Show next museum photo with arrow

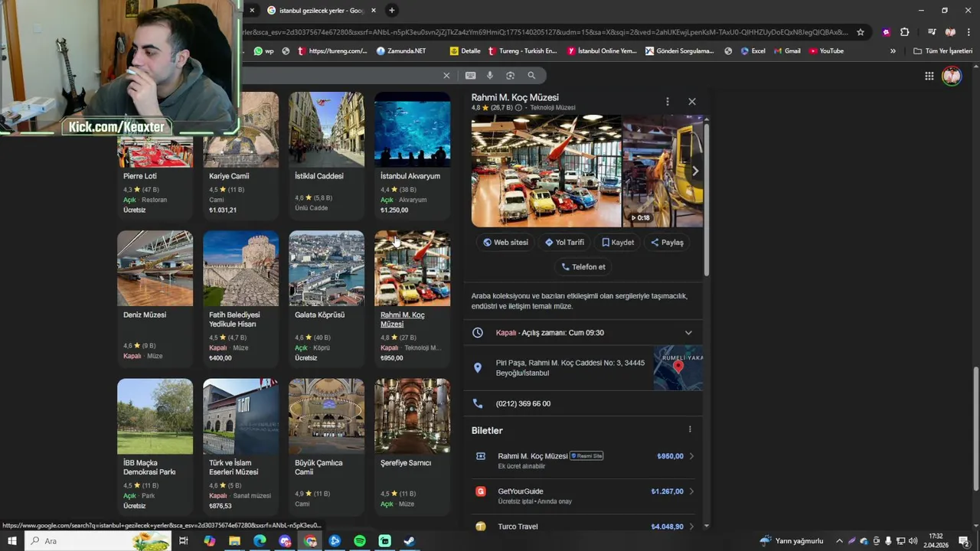click(694, 171)
